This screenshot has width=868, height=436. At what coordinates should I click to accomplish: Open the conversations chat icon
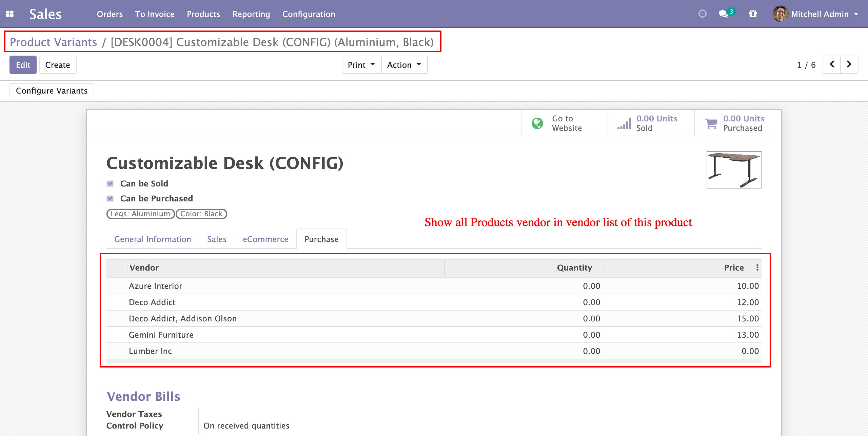(724, 14)
